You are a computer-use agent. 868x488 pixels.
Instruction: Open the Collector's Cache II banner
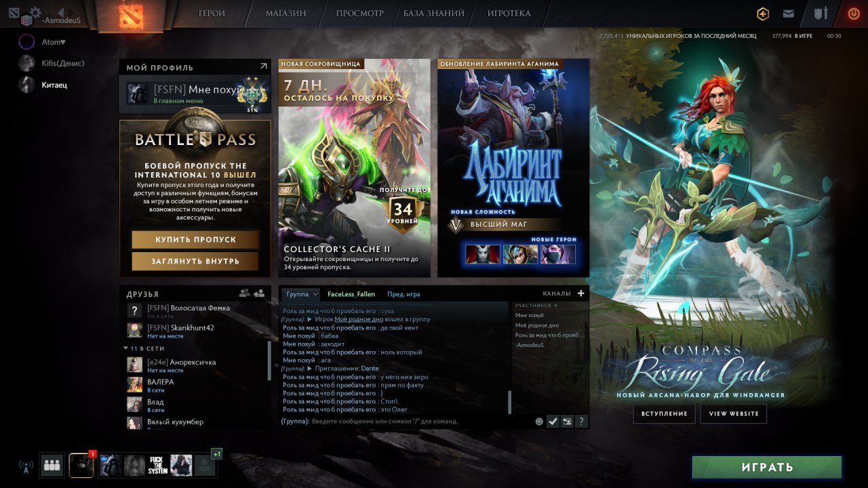tap(355, 168)
